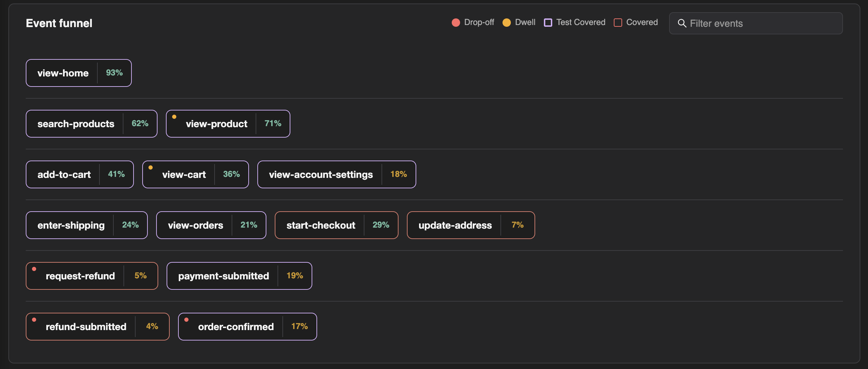The width and height of the screenshot is (868, 369).
Task: Click the dwell dot on view-cart
Action: click(151, 167)
